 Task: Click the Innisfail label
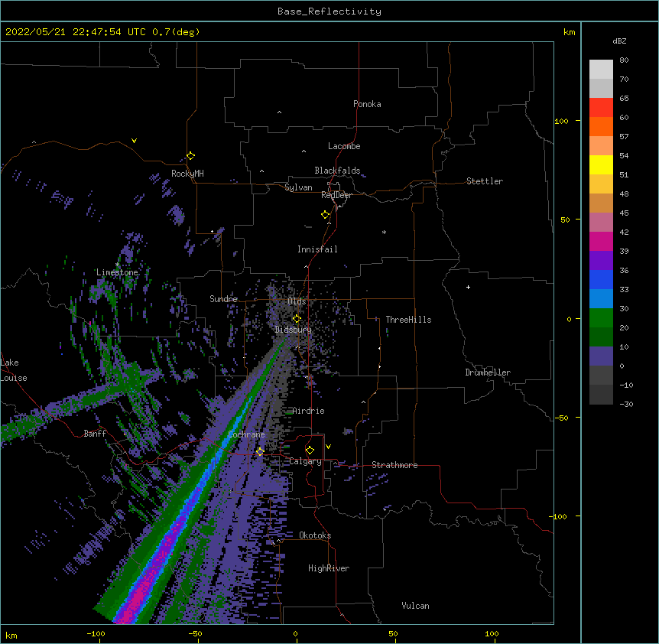(x=317, y=249)
